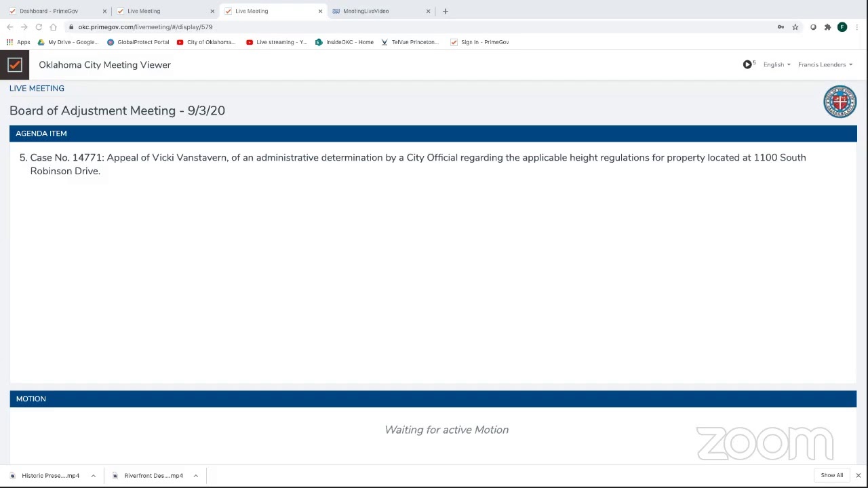This screenshot has height=488, width=868.
Task: Expand Riverfront Des download options arrow
Action: 195,476
